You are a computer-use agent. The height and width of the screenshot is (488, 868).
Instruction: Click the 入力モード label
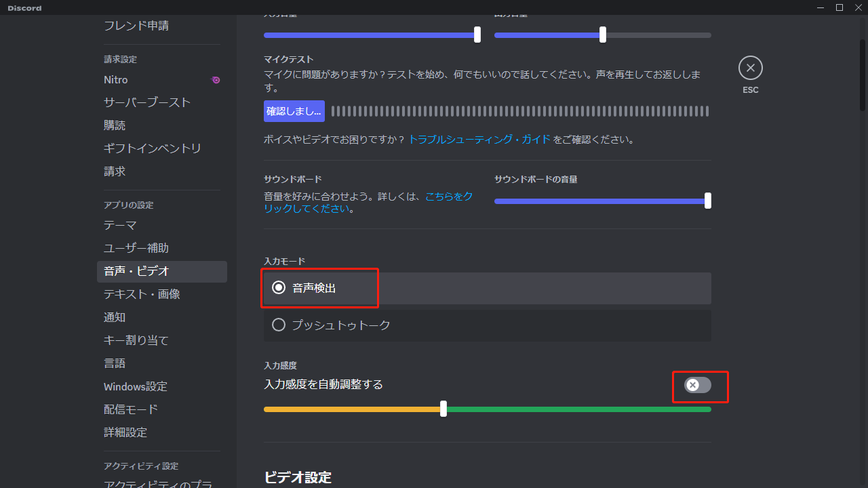284,261
